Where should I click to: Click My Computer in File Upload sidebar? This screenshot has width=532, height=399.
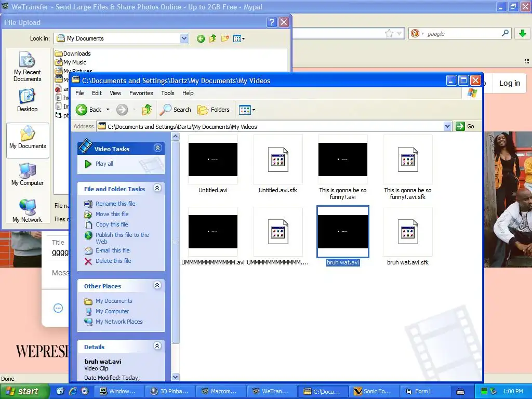point(28,175)
